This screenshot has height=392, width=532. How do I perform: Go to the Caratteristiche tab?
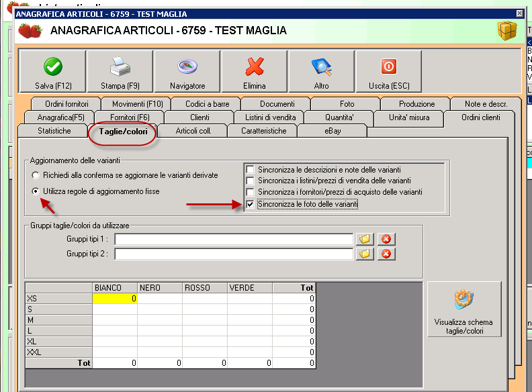(263, 131)
